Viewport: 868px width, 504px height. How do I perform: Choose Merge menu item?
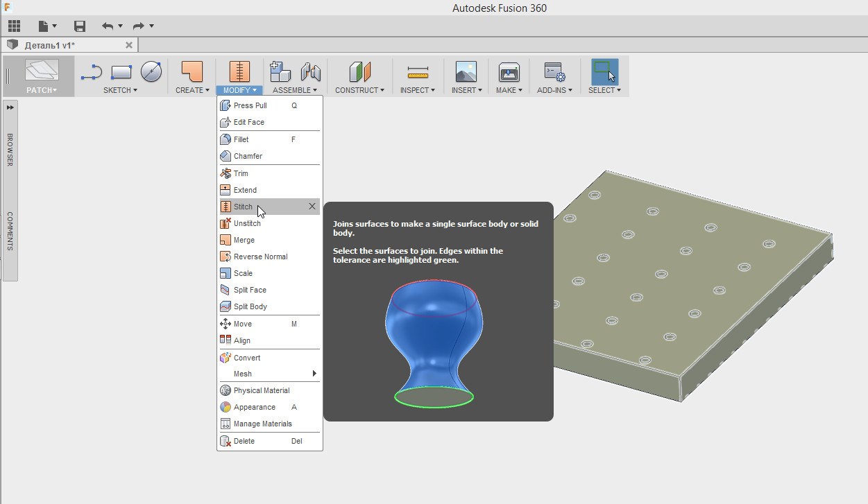269,240
